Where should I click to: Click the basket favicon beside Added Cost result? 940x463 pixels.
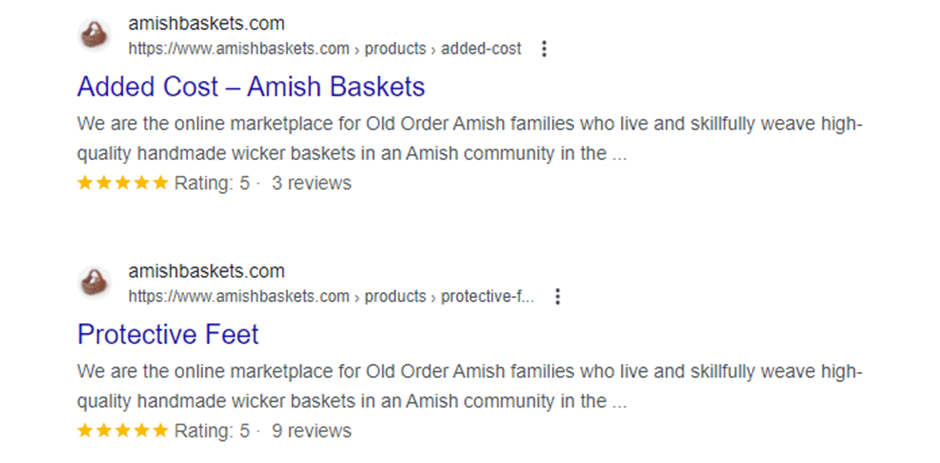(95, 36)
